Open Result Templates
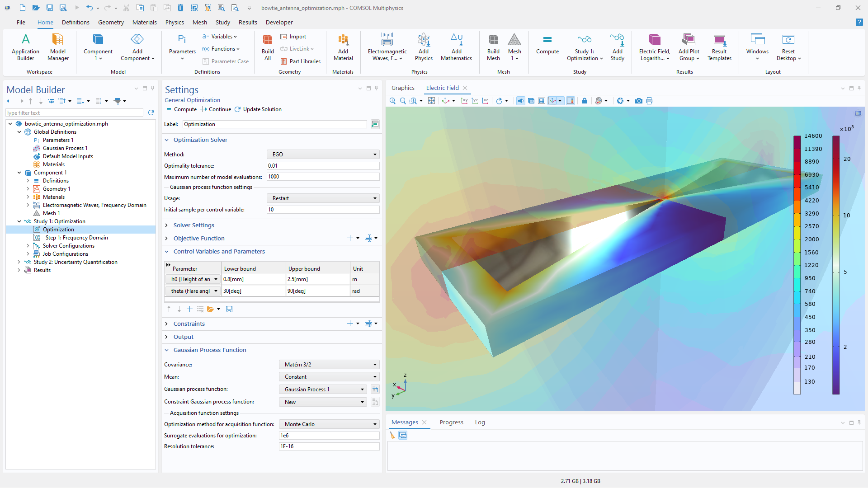This screenshot has height=488, width=868. (x=719, y=47)
